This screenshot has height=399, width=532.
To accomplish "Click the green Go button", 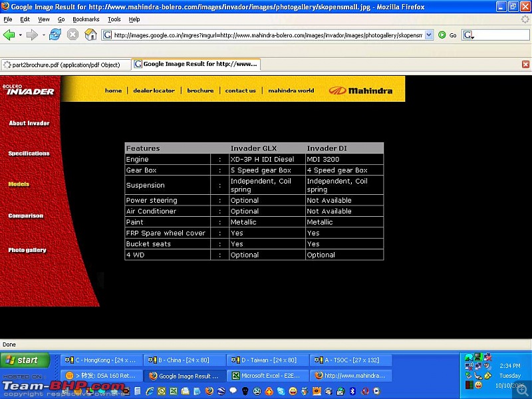I will (x=447, y=35).
